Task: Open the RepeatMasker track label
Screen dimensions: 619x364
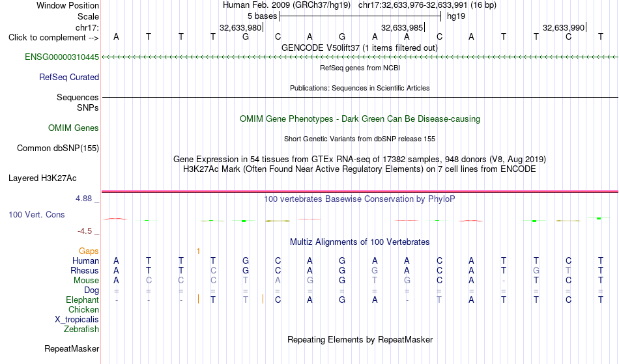Action: pos(72,349)
